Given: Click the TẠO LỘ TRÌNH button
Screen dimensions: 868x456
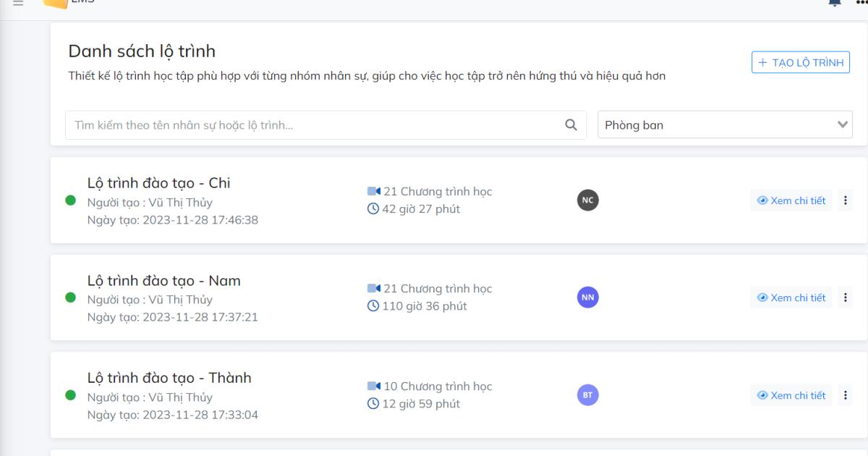Looking at the screenshot, I should (x=800, y=62).
